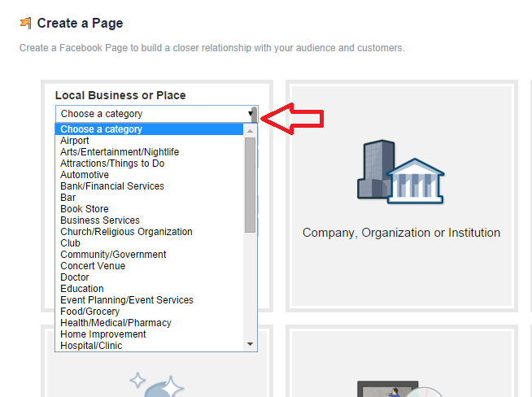Image resolution: width=532 pixels, height=397 pixels.
Task: Pick Church/Religious Organization category
Action: 126,232
